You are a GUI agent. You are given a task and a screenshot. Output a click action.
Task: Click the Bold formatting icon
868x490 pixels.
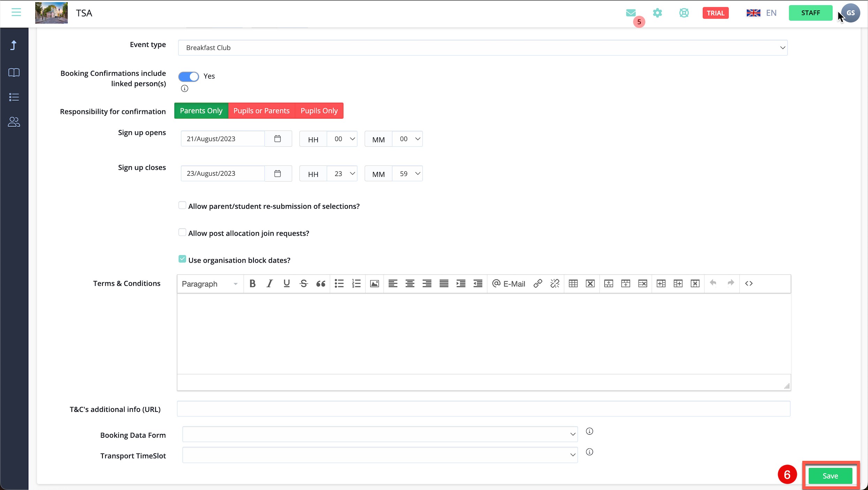pyautogui.click(x=252, y=284)
